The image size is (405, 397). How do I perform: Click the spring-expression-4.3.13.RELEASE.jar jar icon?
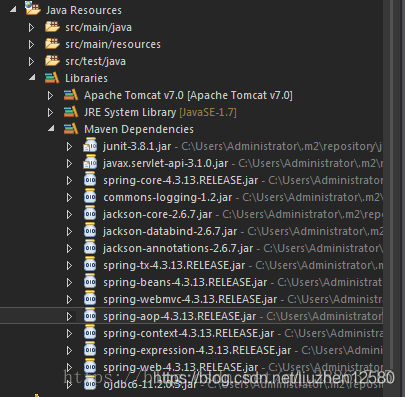[90, 349]
